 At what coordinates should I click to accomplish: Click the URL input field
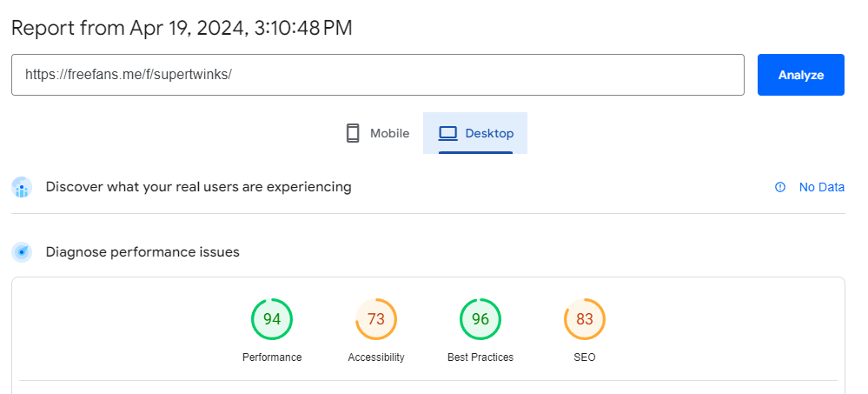click(378, 75)
